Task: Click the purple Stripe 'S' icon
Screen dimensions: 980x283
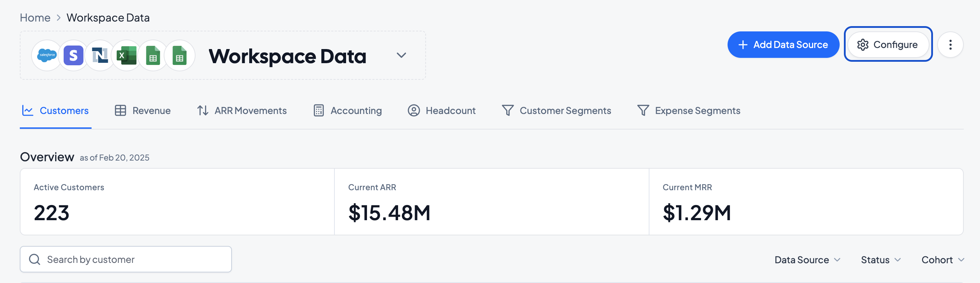Action: click(x=74, y=55)
